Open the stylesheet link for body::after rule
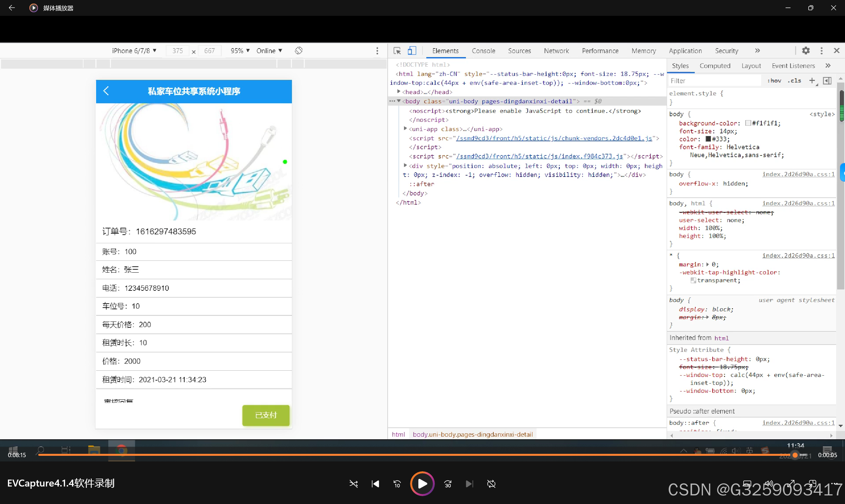Image resolution: width=845 pixels, height=504 pixels. (798, 423)
